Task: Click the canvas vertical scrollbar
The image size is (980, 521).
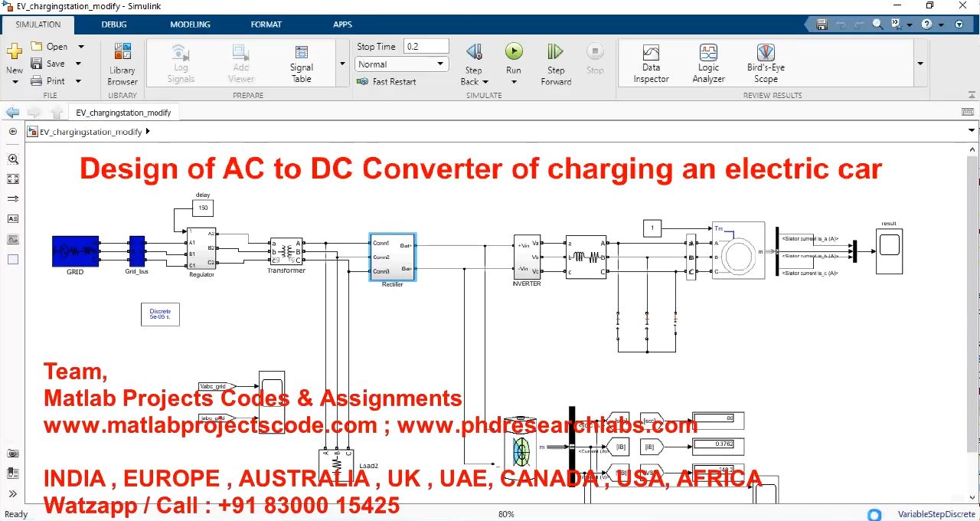Action: (x=972, y=306)
